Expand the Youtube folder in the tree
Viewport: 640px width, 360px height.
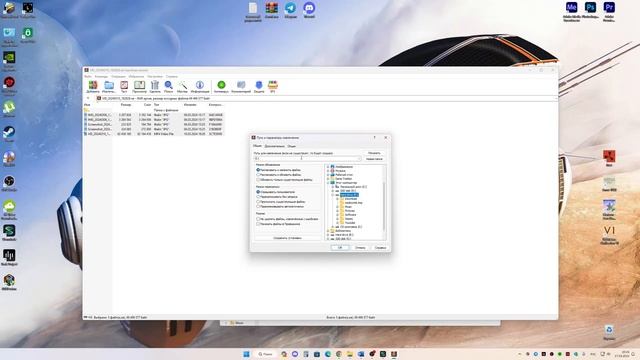tap(338, 223)
